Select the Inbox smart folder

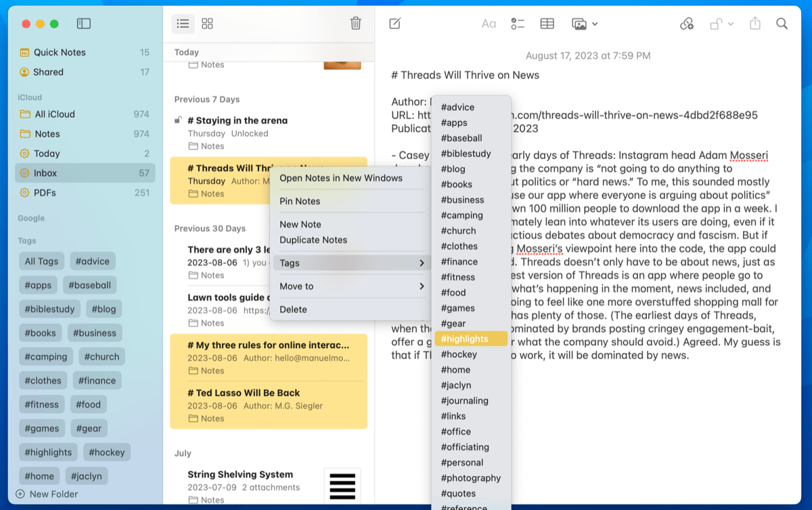85,173
